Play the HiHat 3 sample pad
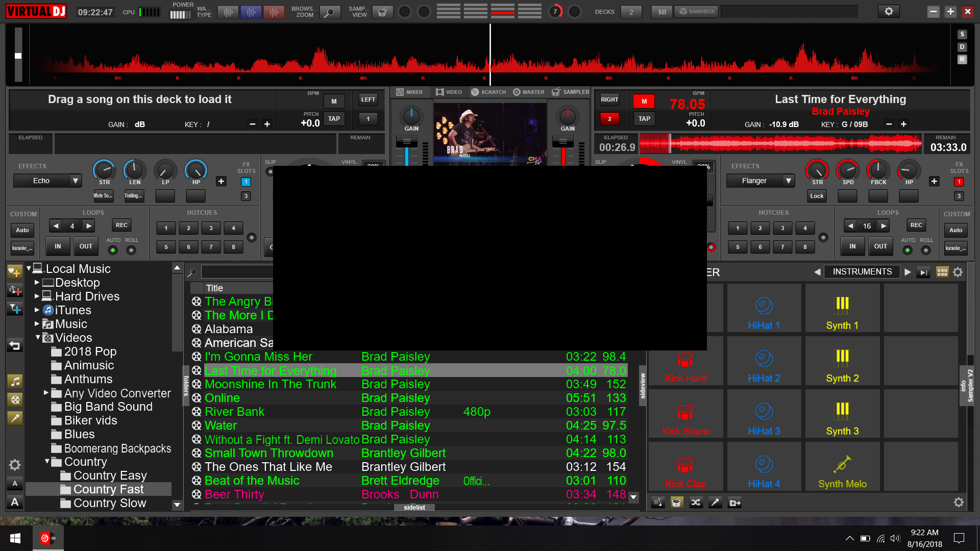Viewport: 980px width, 551px height. coord(764,413)
